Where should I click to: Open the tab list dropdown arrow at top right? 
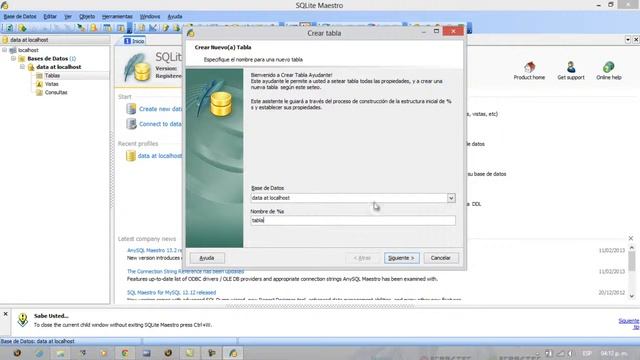coord(628,40)
